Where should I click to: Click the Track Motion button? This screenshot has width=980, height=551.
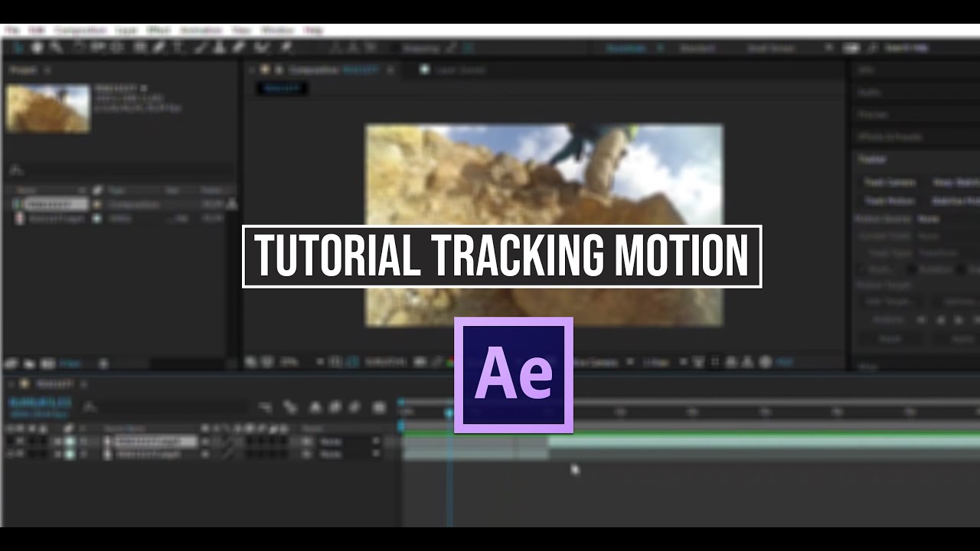(890, 201)
